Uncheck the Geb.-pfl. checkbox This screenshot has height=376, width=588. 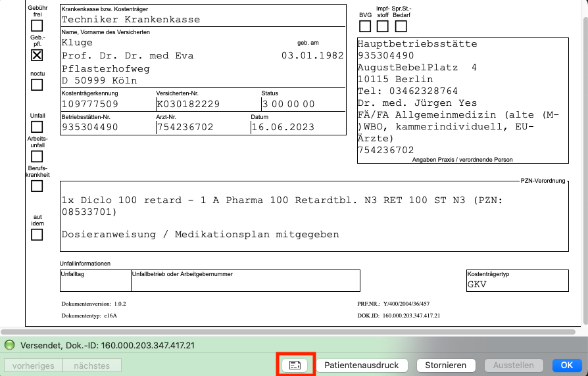pos(37,55)
